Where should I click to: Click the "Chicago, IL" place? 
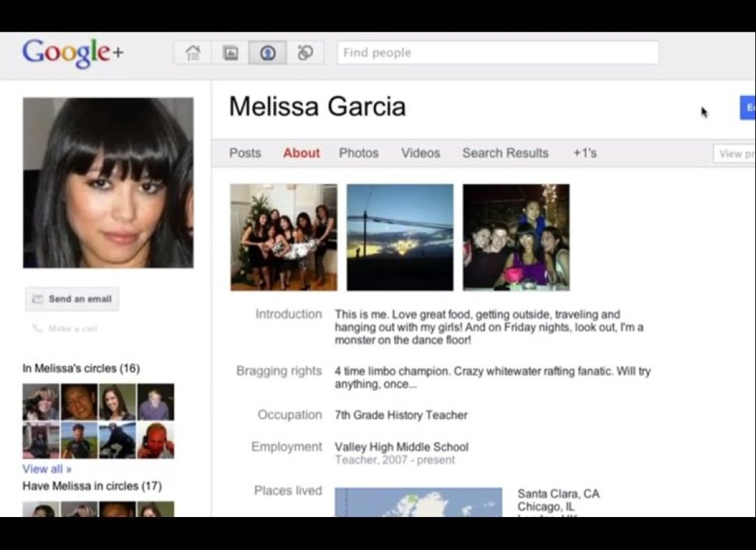[546, 507]
